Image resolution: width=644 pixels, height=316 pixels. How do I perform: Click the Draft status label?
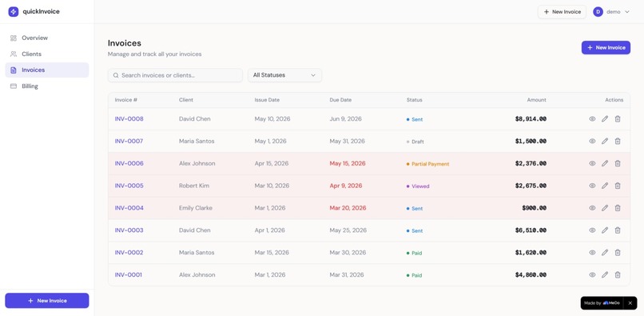pos(418,142)
